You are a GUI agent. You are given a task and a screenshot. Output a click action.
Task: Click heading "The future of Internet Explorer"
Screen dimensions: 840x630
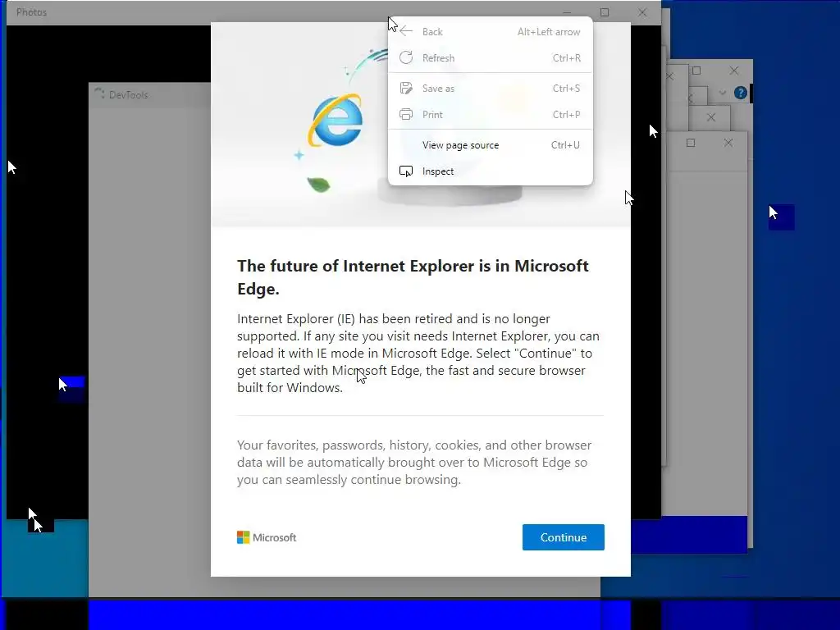point(413,277)
